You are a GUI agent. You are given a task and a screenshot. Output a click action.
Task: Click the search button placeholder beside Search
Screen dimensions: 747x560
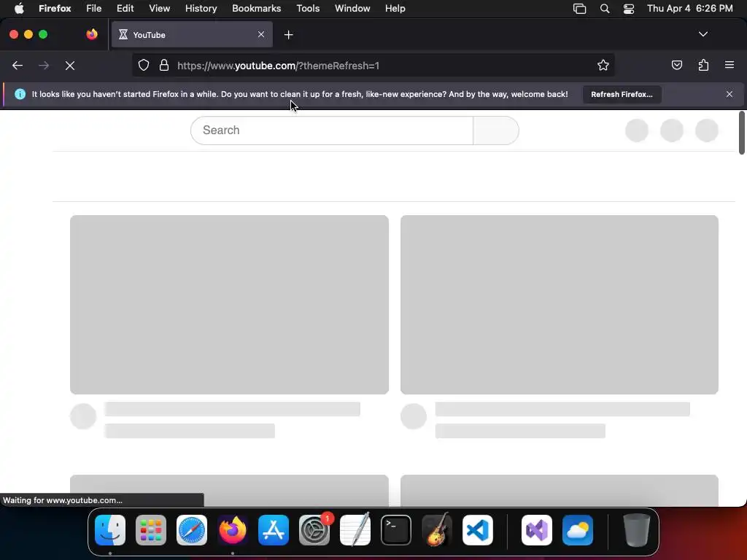[496, 131]
